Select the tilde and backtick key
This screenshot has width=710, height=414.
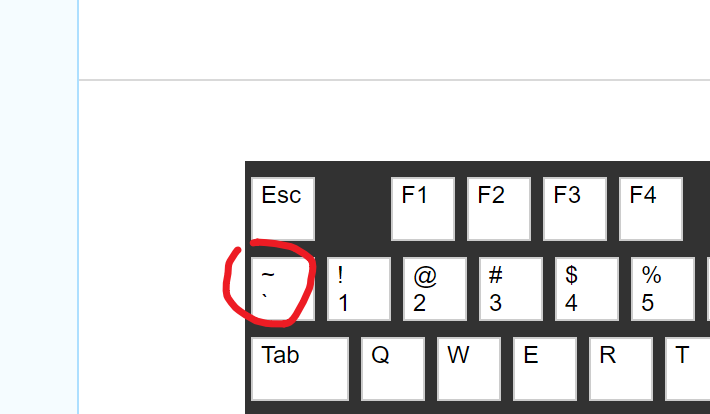coord(283,289)
